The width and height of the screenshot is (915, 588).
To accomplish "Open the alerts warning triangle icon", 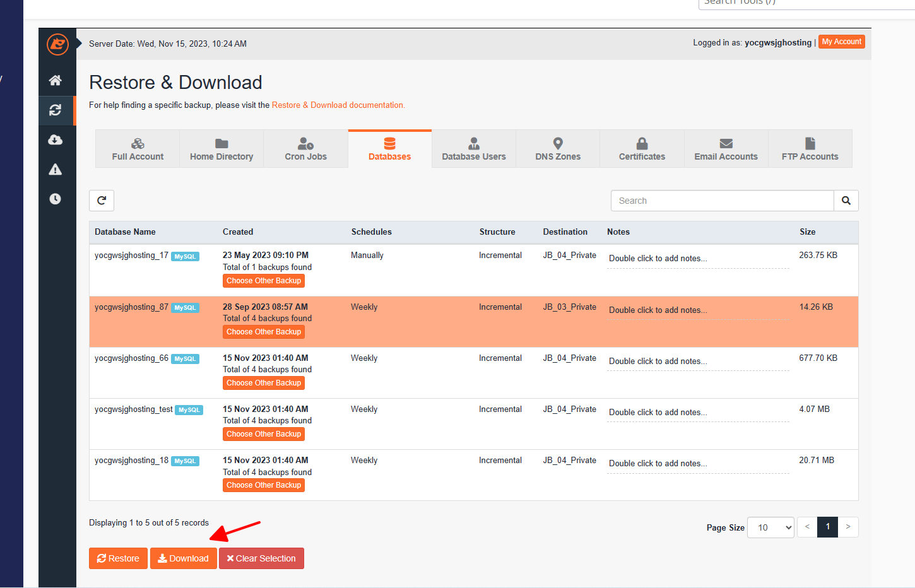I will click(56, 169).
